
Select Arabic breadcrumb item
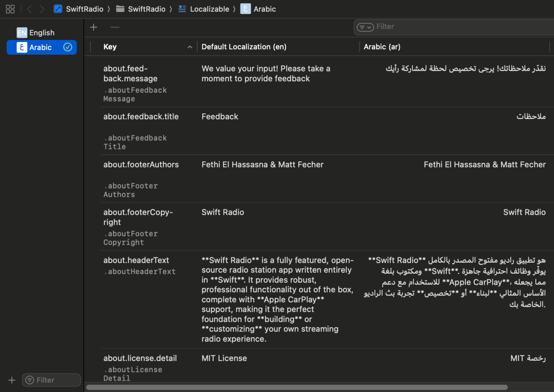point(265,9)
